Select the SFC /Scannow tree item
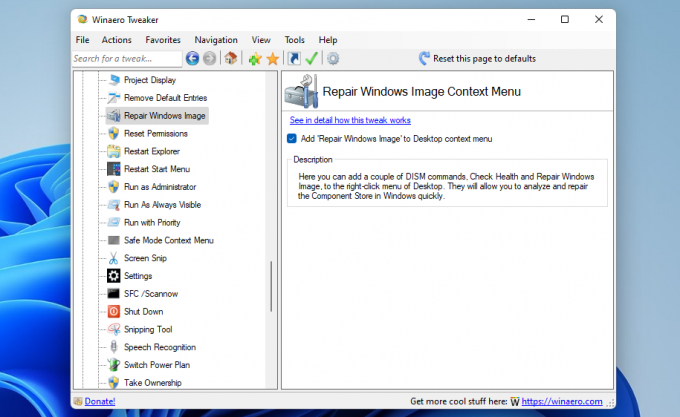Screen dimensions: 680x417 [x=151, y=293]
